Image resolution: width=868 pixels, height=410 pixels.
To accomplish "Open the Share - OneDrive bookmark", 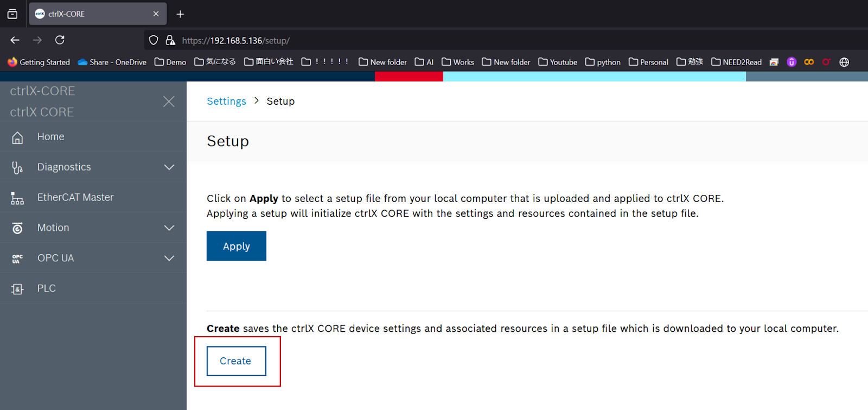I will (x=112, y=62).
